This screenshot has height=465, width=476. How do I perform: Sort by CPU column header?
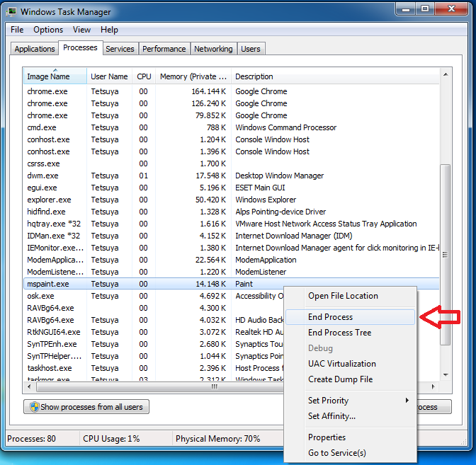(x=144, y=76)
